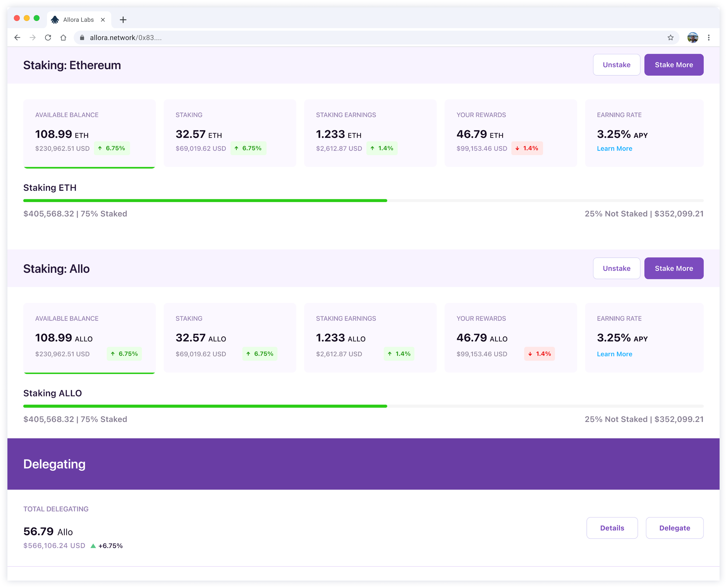This screenshot has height=588, width=727.
Task: Click the browser forward arrow
Action: coord(33,38)
